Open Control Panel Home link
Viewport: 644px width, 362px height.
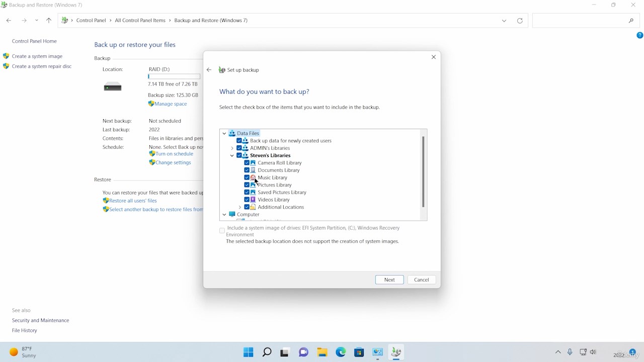pyautogui.click(x=34, y=41)
